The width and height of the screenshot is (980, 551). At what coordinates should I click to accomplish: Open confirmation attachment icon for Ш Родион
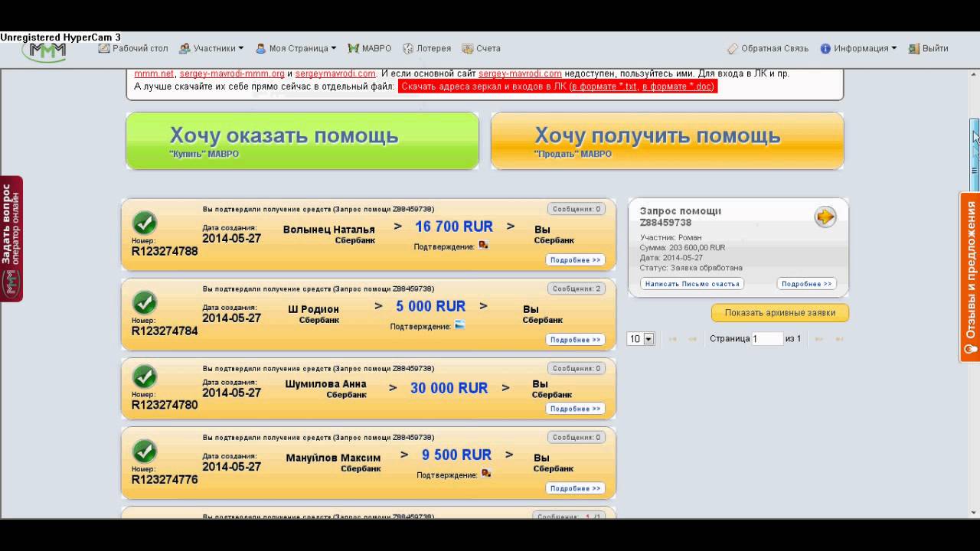pos(459,325)
